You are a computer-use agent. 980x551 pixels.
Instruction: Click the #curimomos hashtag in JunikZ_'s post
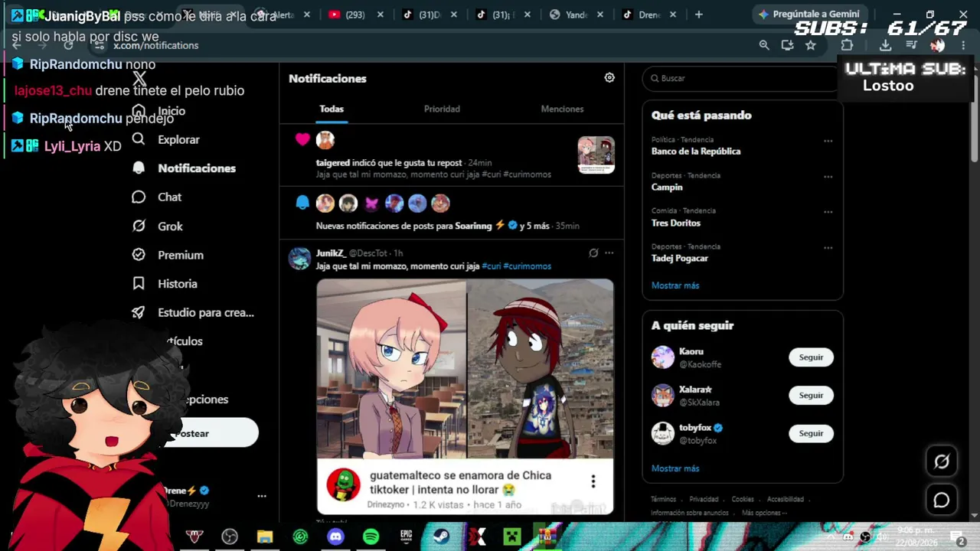tap(527, 266)
